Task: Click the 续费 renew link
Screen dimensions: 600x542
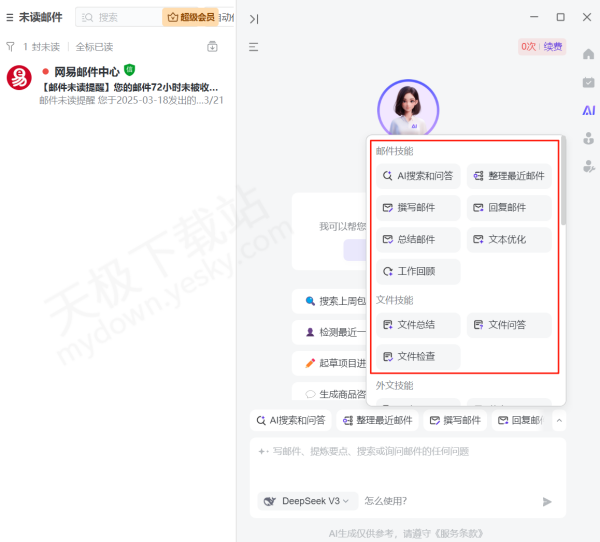Action: click(x=553, y=46)
